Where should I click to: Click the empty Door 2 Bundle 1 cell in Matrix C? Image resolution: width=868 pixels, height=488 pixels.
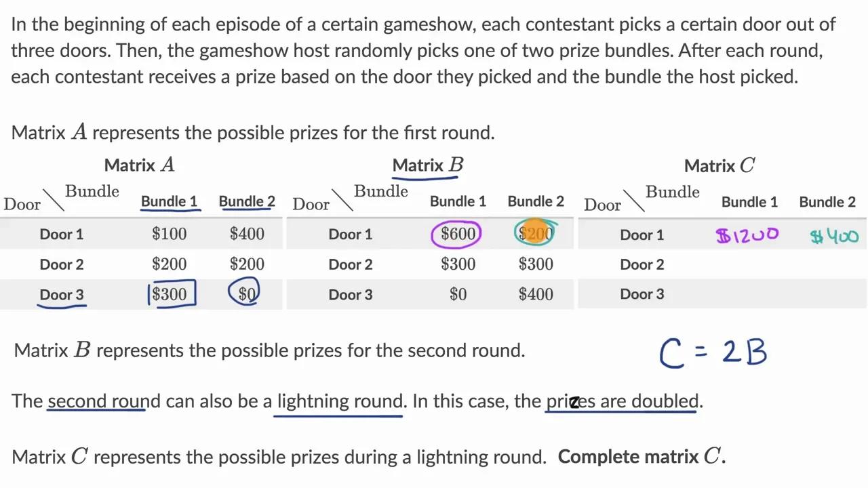coord(749,264)
